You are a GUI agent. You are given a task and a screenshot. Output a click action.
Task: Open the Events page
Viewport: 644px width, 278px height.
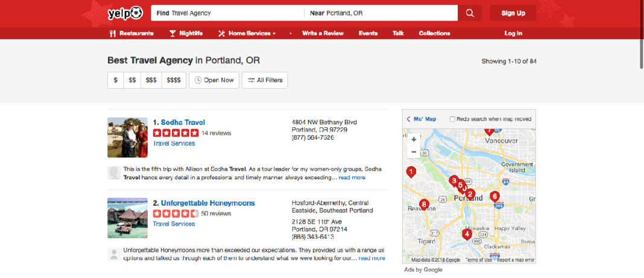[368, 33]
